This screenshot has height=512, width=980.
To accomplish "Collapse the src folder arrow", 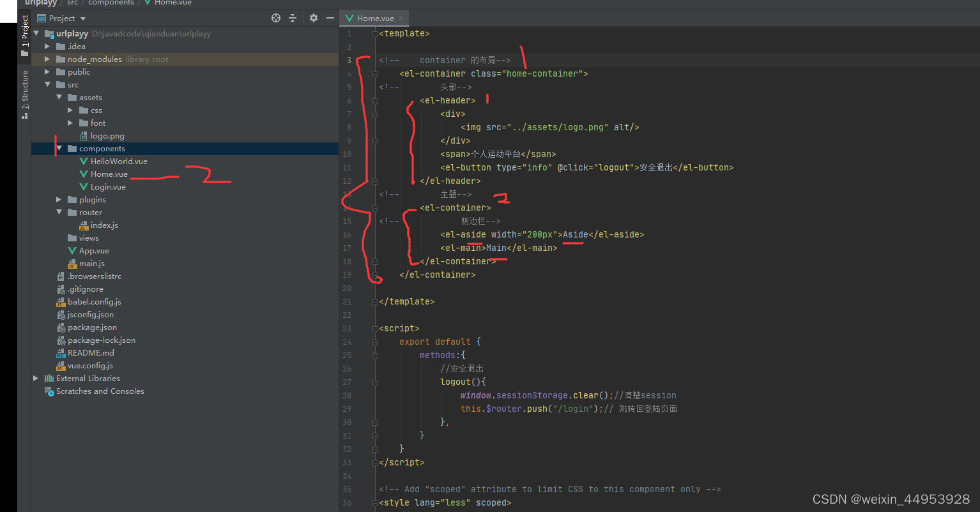I will tap(47, 84).
